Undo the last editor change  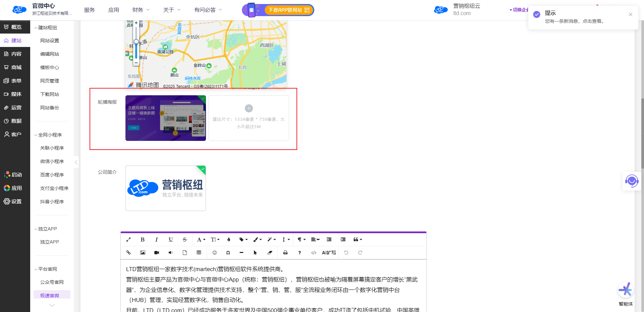pyautogui.click(x=346, y=253)
